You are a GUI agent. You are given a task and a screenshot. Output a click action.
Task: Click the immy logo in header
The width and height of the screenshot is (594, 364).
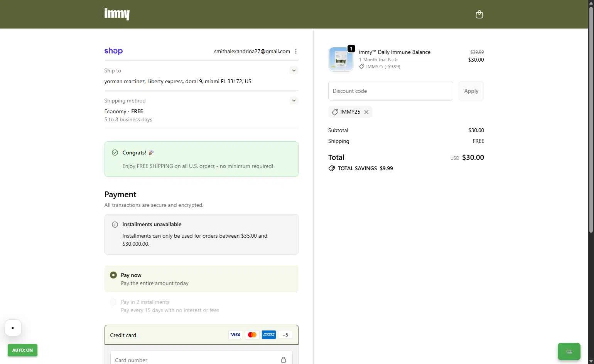(117, 14)
